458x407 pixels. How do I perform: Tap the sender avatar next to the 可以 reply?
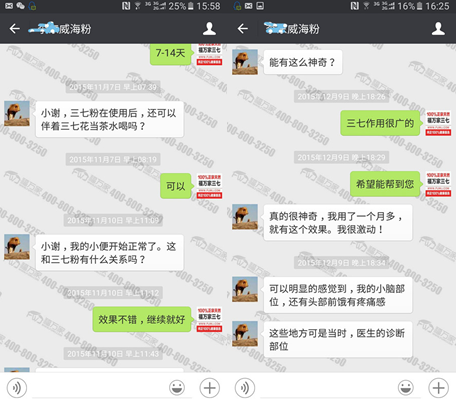209,186
